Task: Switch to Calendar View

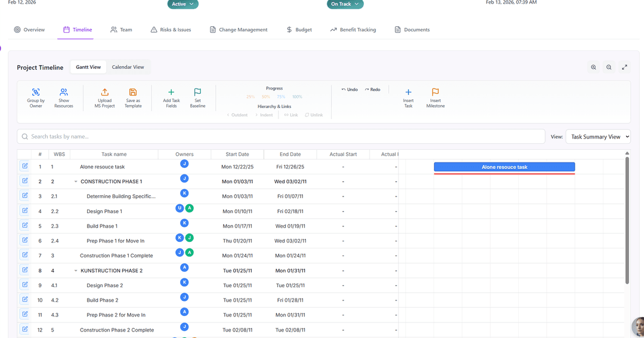Action: [128, 67]
